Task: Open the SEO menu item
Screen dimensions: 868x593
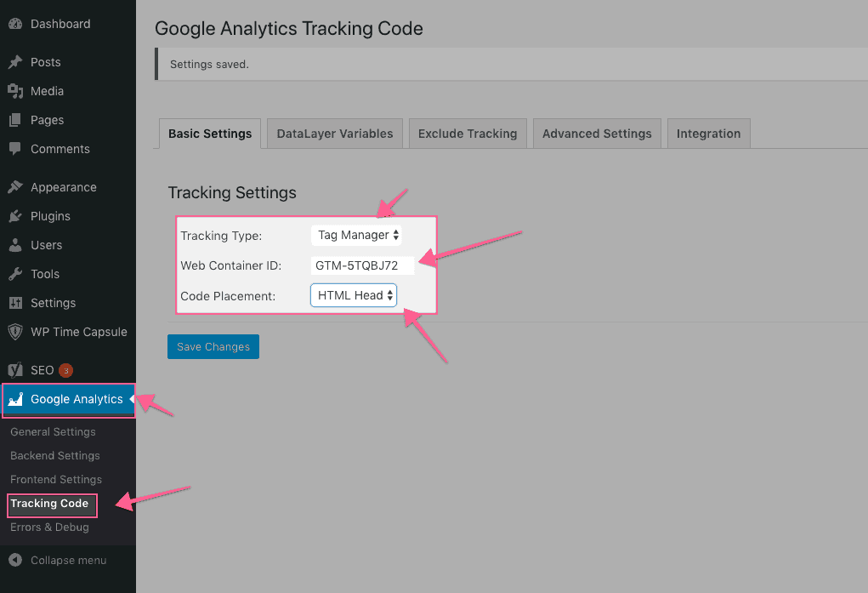Action: (x=67, y=370)
